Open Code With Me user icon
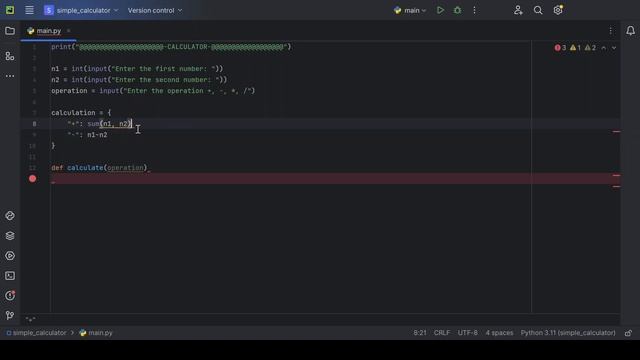Screen dimensions: 640x360 pyautogui.click(x=518, y=10)
